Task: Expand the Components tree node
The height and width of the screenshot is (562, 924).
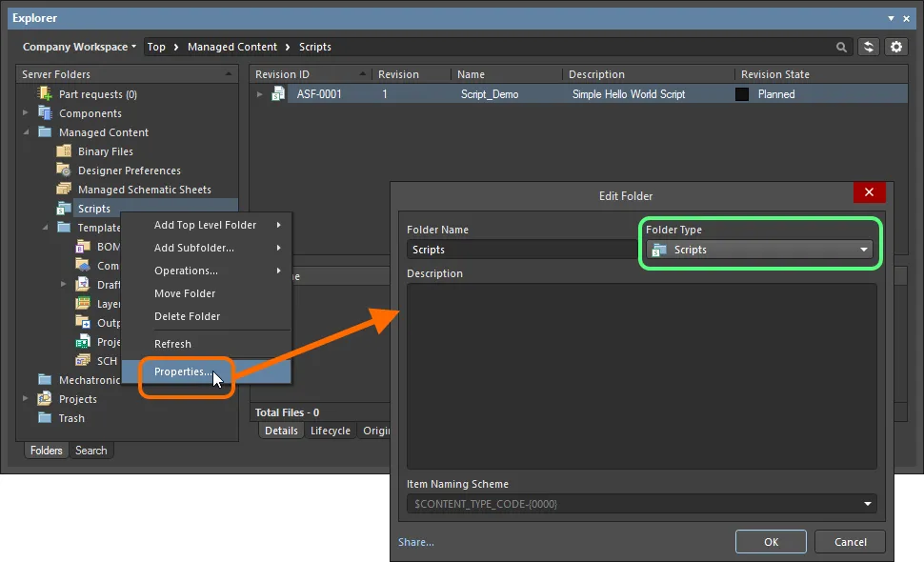Action: [x=26, y=112]
